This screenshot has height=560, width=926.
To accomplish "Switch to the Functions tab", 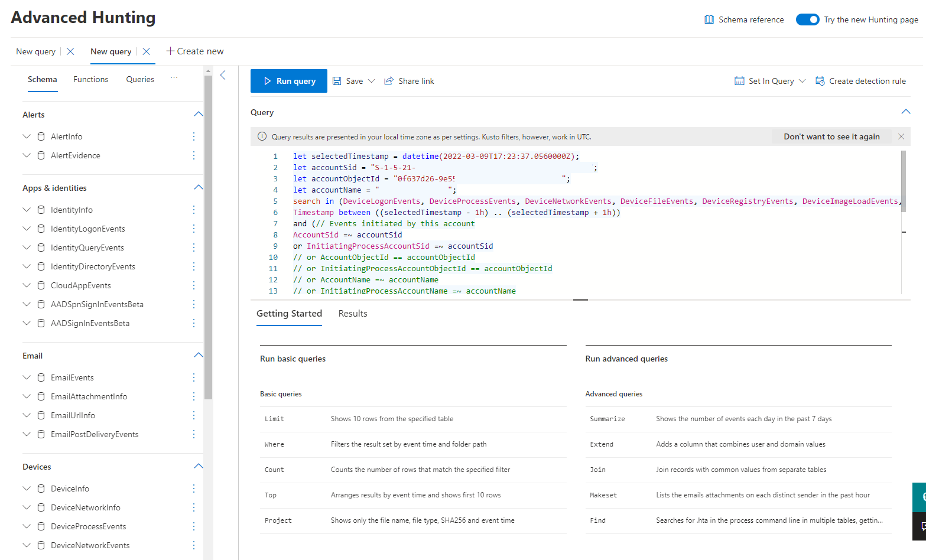I will pos(91,79).
